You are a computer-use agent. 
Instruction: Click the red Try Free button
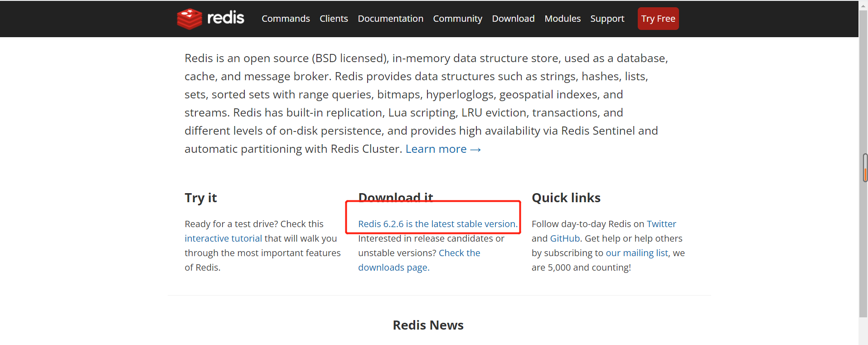coord(658,19)
